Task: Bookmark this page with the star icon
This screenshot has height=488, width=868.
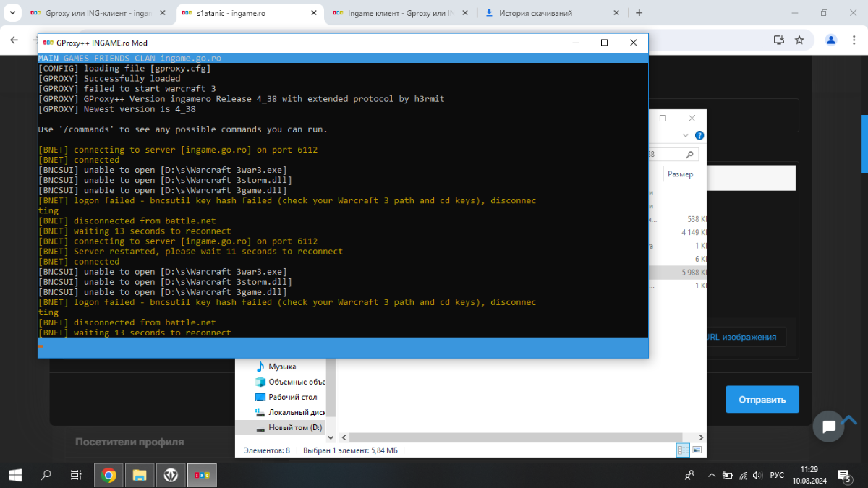Action: pyautogui.click(x=799, y=40)
